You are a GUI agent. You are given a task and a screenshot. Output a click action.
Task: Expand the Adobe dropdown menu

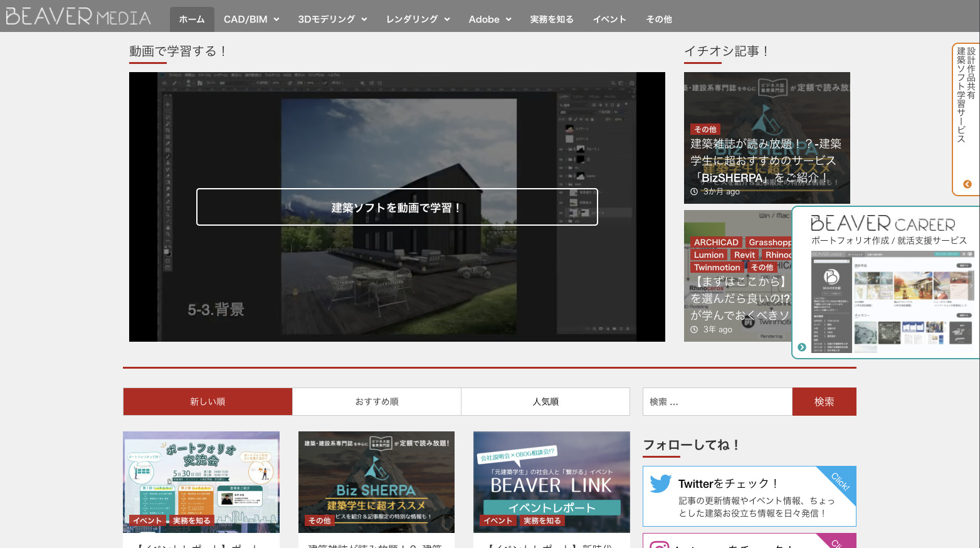click(490, 19)
